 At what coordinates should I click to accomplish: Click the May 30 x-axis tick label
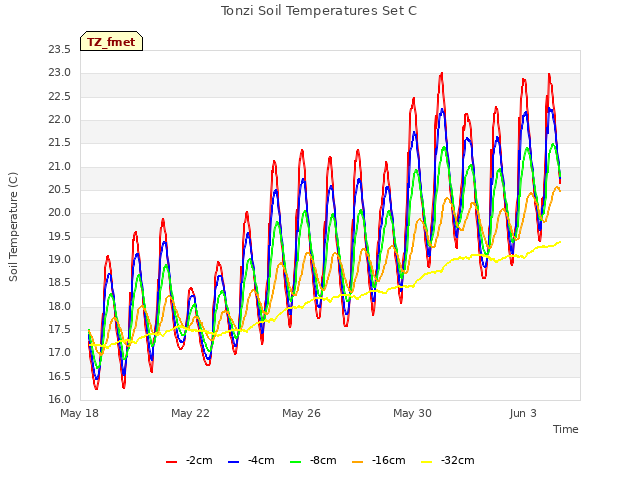click(412, 413)
